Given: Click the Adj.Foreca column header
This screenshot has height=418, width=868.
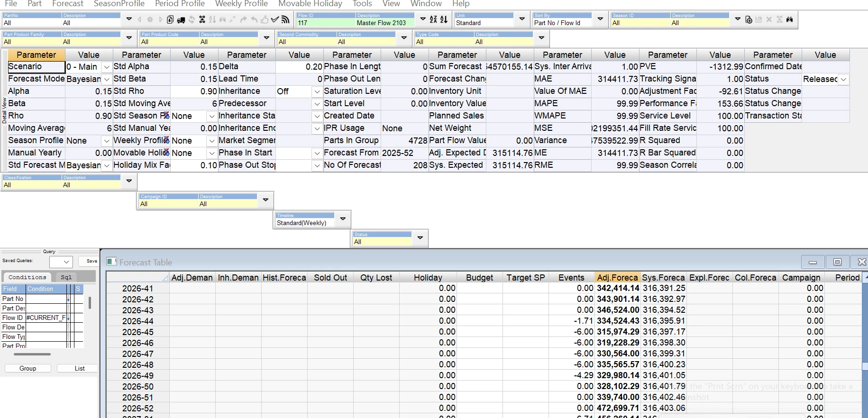Looking at the screenshot, I should tap(617, 278).
